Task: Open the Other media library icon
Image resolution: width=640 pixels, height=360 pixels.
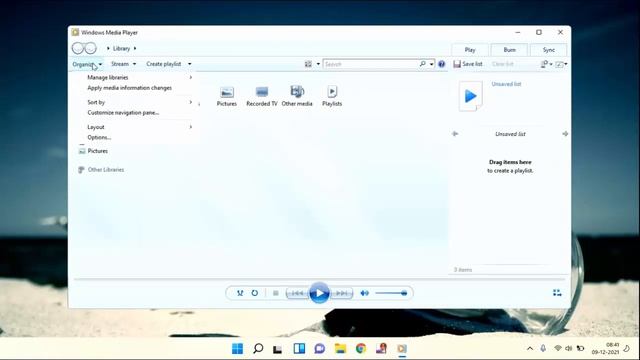Action: [297, 96]
